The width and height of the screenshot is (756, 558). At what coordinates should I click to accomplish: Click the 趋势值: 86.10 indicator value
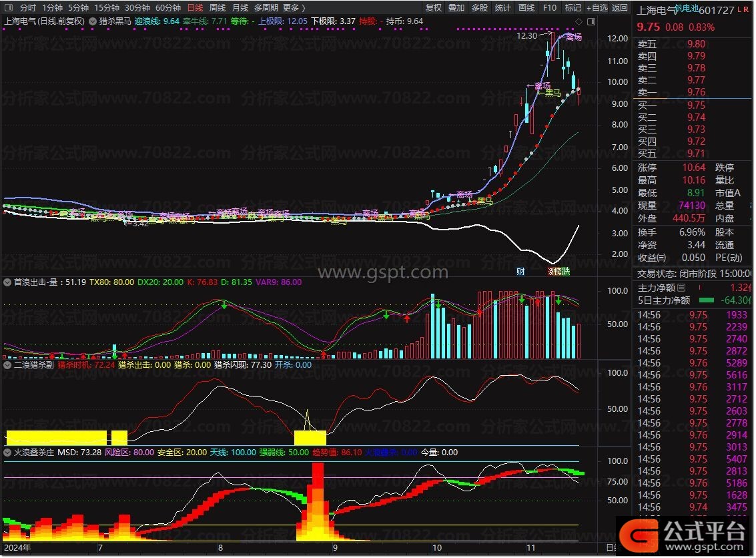(x=337, y=453)
